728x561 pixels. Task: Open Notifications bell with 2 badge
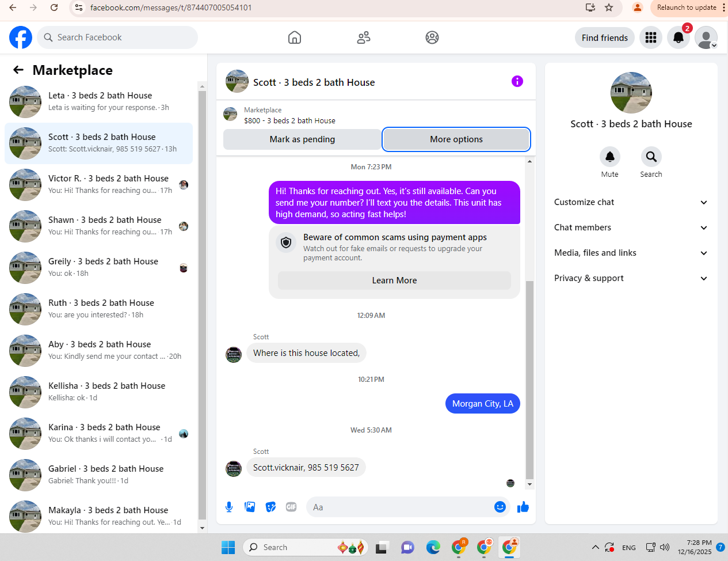[679, 37]
